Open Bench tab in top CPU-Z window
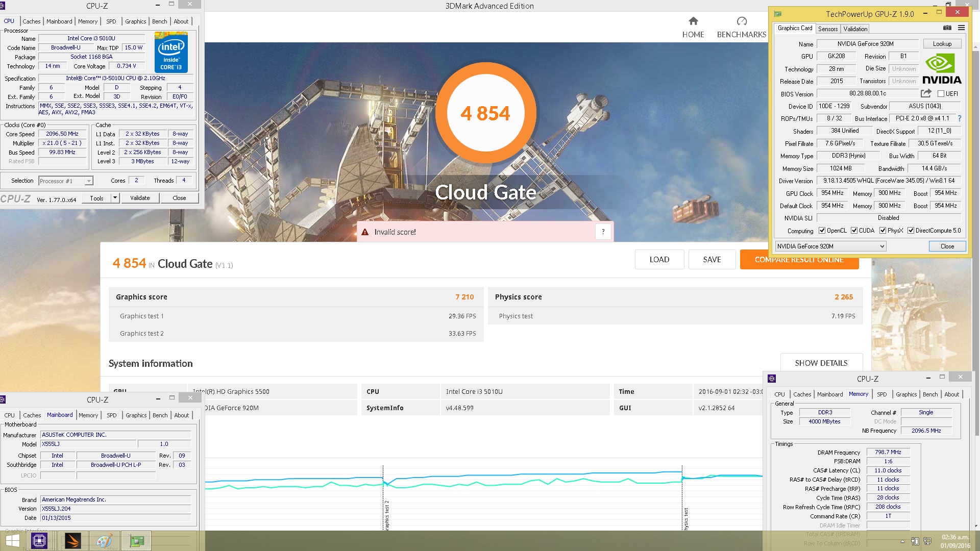This screenshot has width=980, height=551. pyautogui.click(x=159, y=21)
